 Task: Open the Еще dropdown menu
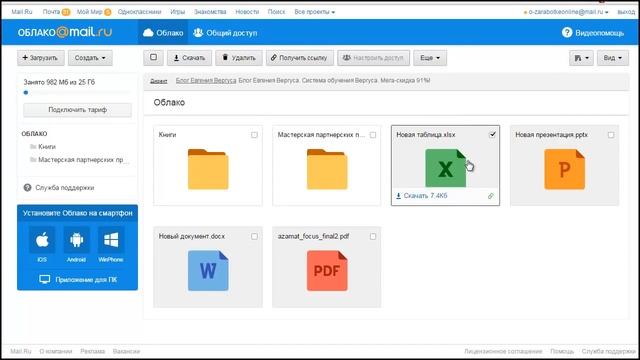[x=430, y=58]
